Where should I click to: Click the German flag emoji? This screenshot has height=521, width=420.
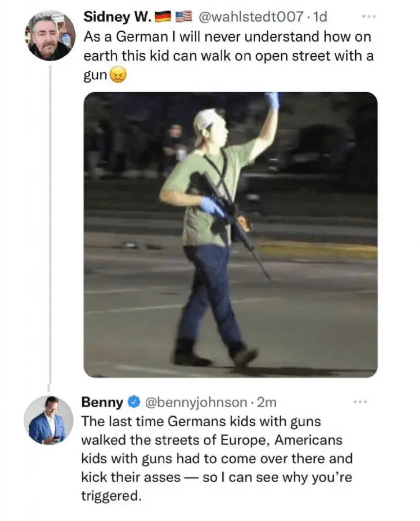(163, 18)
